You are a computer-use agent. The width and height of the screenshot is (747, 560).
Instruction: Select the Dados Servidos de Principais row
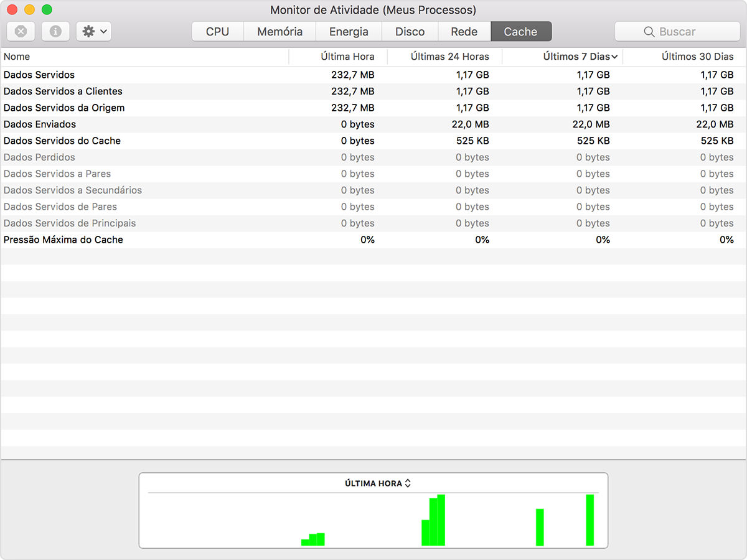tap(374, 223)
